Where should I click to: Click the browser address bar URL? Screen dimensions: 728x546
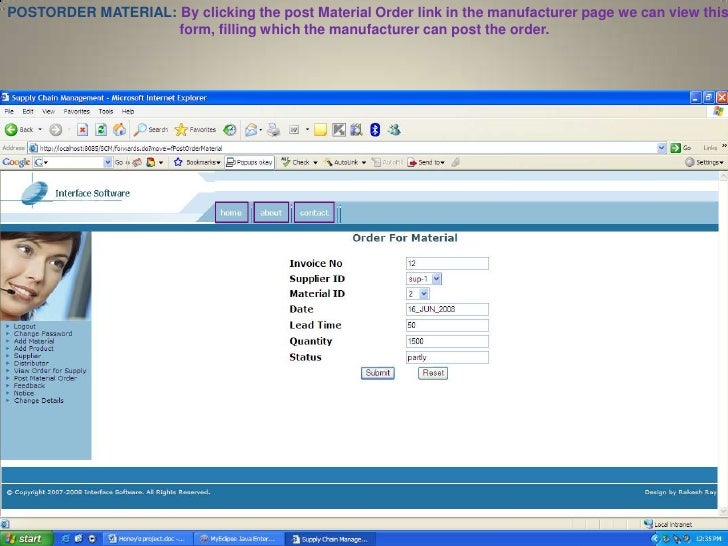pos(344,148)
